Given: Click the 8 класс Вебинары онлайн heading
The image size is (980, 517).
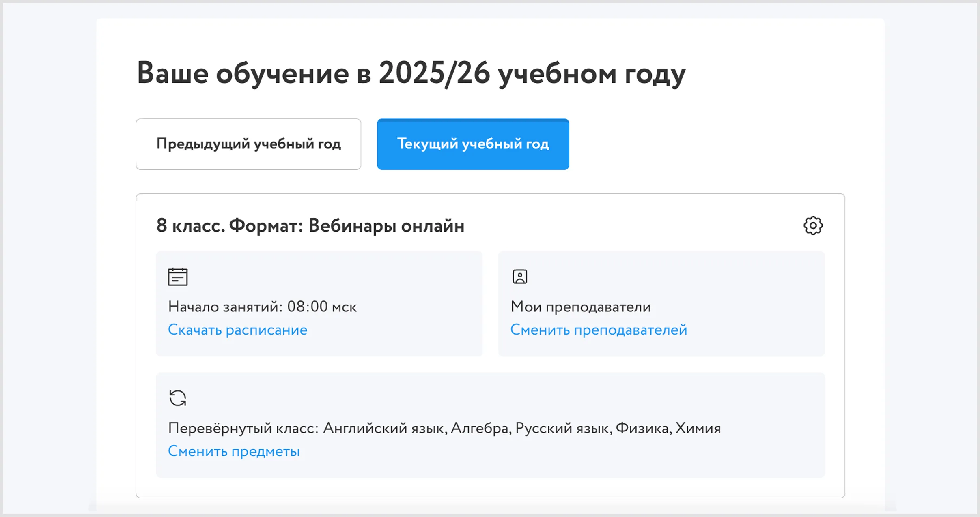Looking at the screenshot, I should pyautogui.click(x=310, y=225).
